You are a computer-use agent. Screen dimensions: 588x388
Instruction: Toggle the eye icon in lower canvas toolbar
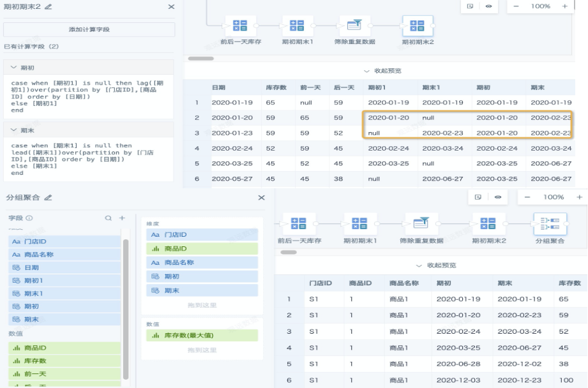click(497, 197)
